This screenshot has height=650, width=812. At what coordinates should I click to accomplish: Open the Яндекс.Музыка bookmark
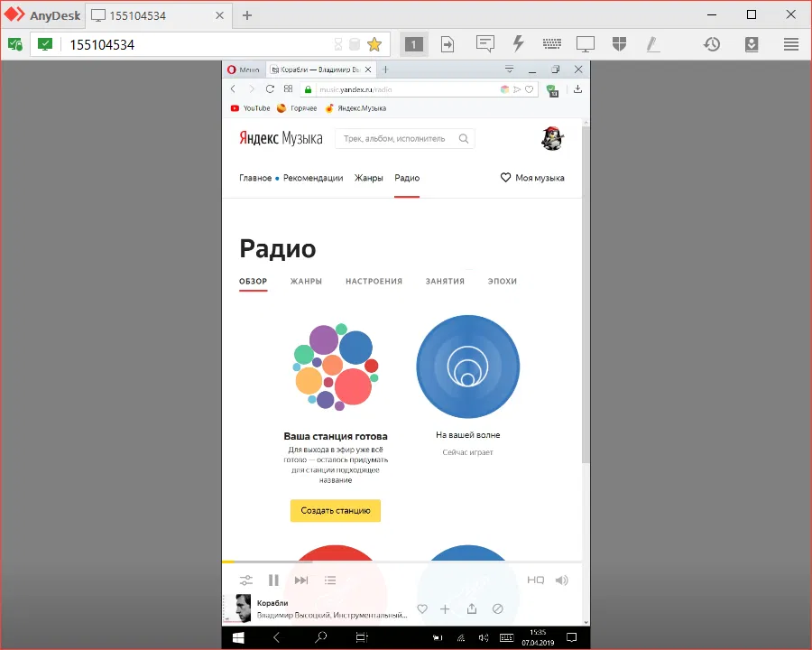[x=355, y=108]
